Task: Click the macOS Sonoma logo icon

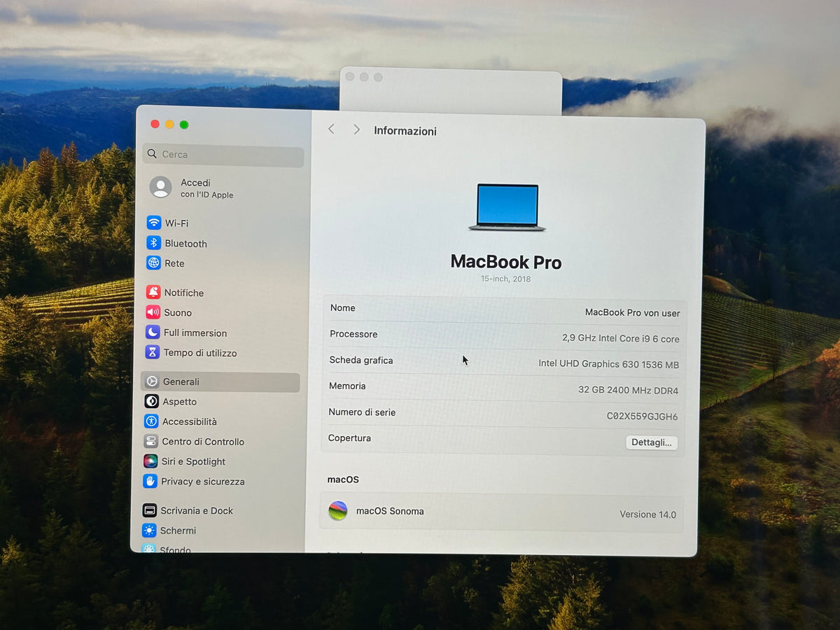Action: click(x=338, y=511)
